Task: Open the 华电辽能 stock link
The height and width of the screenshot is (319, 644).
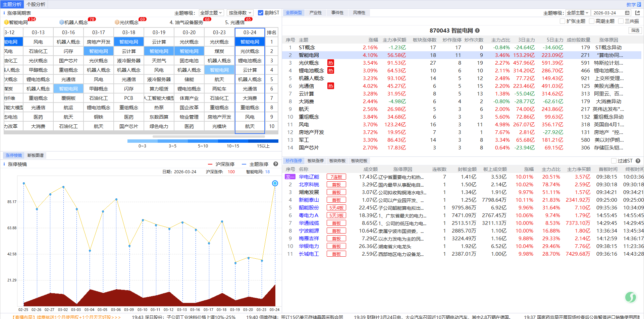Action: [x=309, y=177]
